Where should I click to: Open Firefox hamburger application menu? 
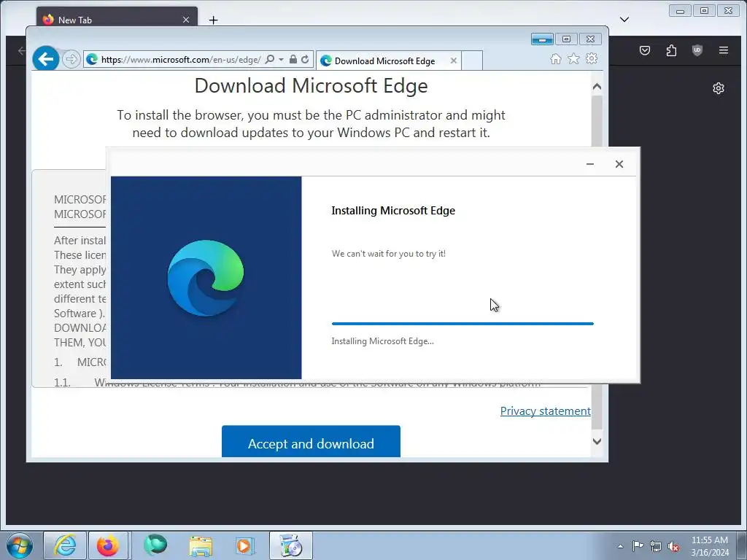click(x=723, y=50)
